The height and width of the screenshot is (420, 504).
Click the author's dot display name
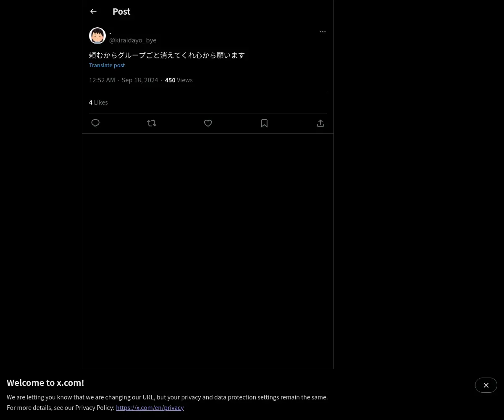tap(110, 32)
